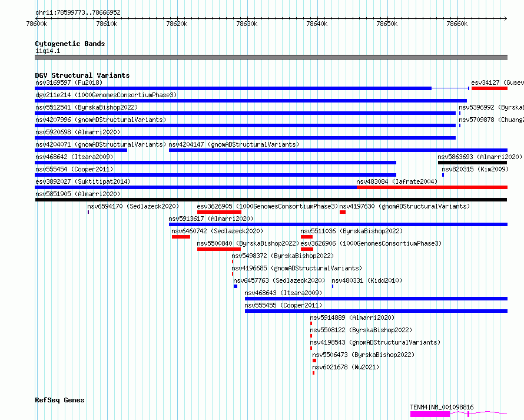The height and width of the screenshot is (420, 524).
Task: Select the nsv5920698 (Almarri2020) label
Action: click(x=78, y=132)
